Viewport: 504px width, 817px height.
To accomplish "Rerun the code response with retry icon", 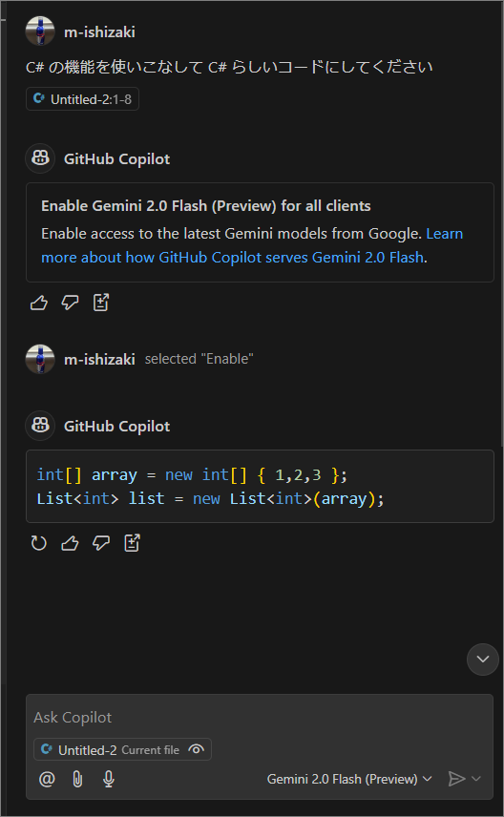I will (x=39, y=543).
